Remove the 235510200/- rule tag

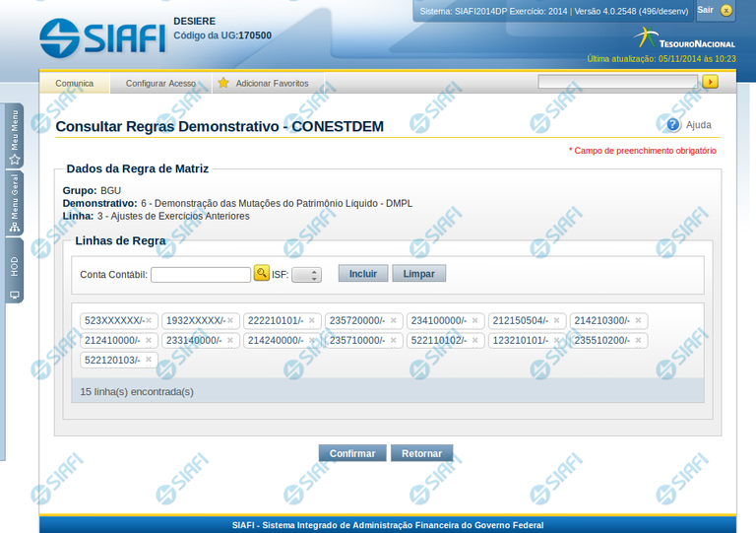[638, 340]
